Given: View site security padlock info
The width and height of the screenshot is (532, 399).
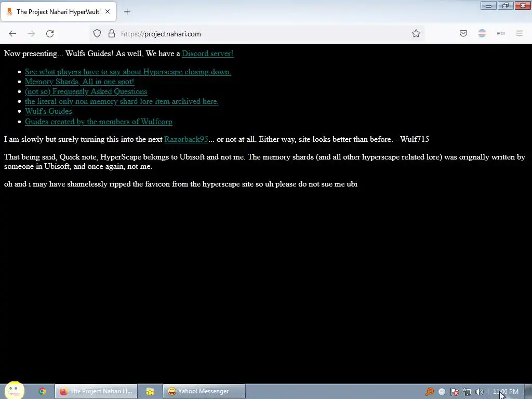Looking at the screenshot, I should click(112, 34).
